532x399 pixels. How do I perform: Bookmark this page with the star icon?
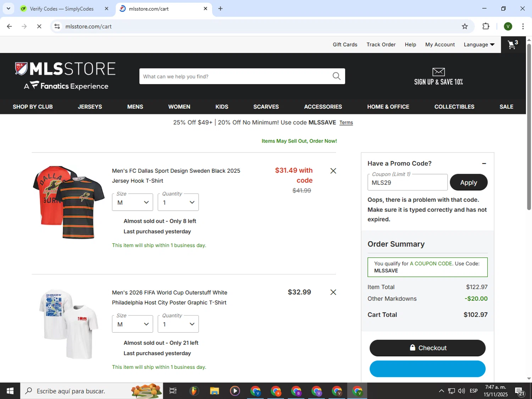pyautogui.click(x=465, y=26)
